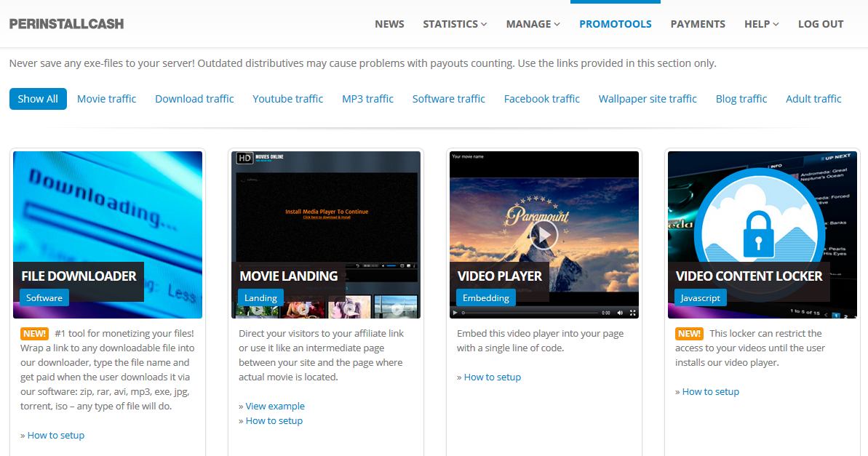Screen dimensions: 868x456
Task: Click the '#1 tool for monetizing your files!' description
Action: pyautogui.click(x=108, y=369)
